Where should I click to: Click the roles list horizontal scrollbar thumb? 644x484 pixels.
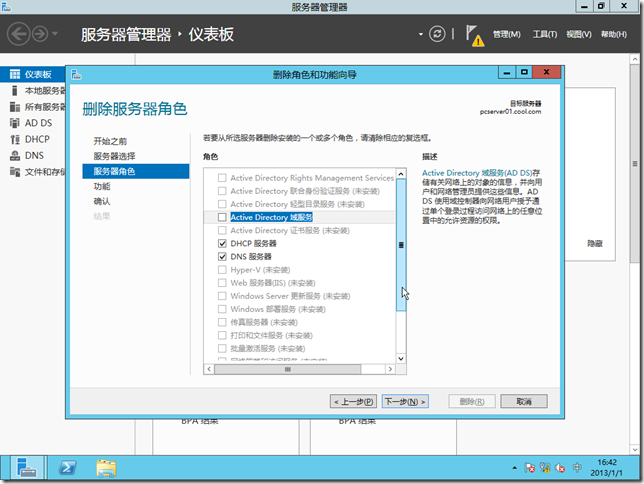pyautogui.click(x=288, y=369)
